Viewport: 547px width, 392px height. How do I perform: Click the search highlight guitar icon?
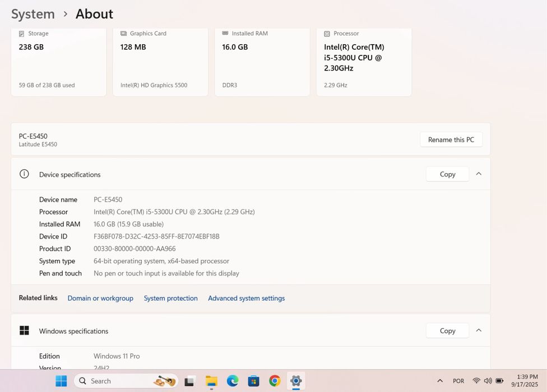tap(165, 381)
